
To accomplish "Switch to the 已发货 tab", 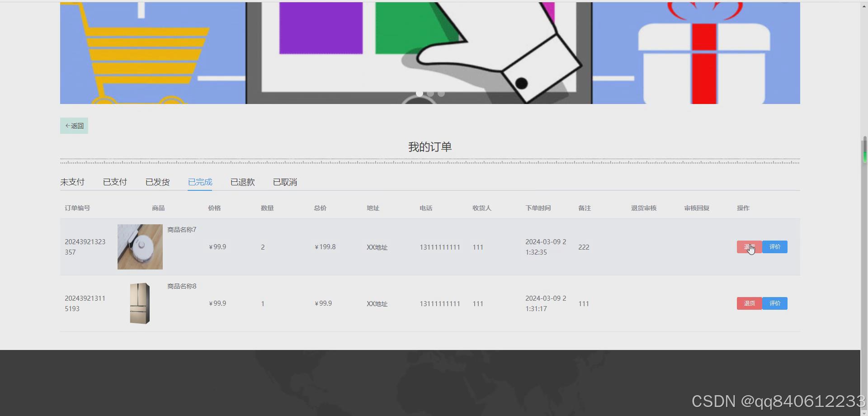I will (157, 182).
